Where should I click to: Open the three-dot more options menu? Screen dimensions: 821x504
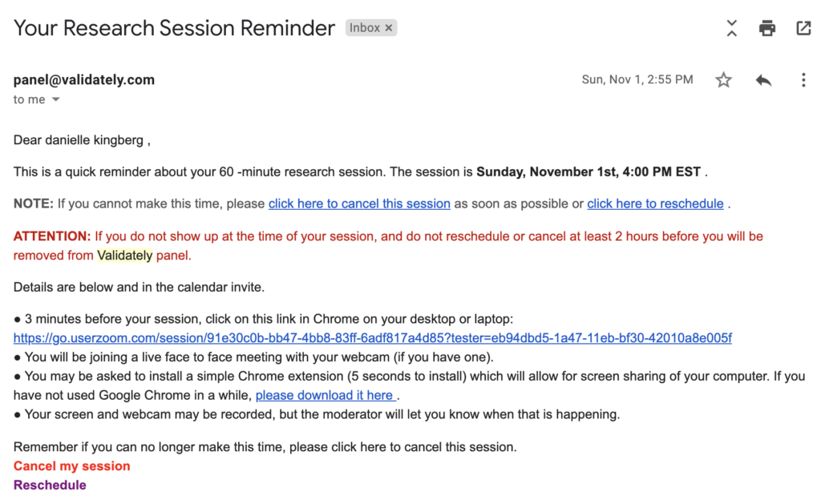pyautogui.click(x=803, y=80)
